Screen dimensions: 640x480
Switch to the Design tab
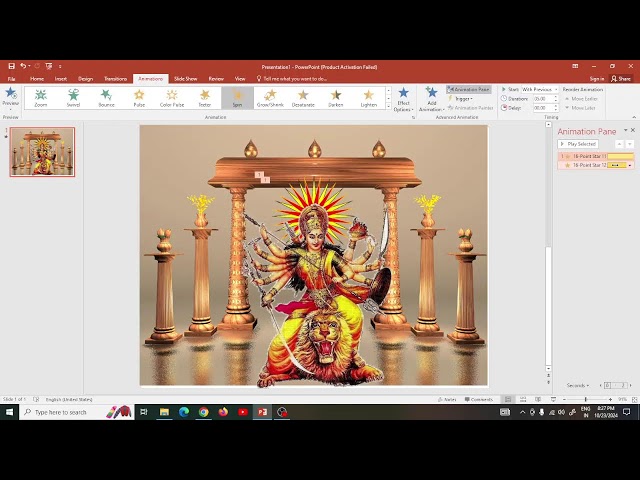tap(85, 79)
